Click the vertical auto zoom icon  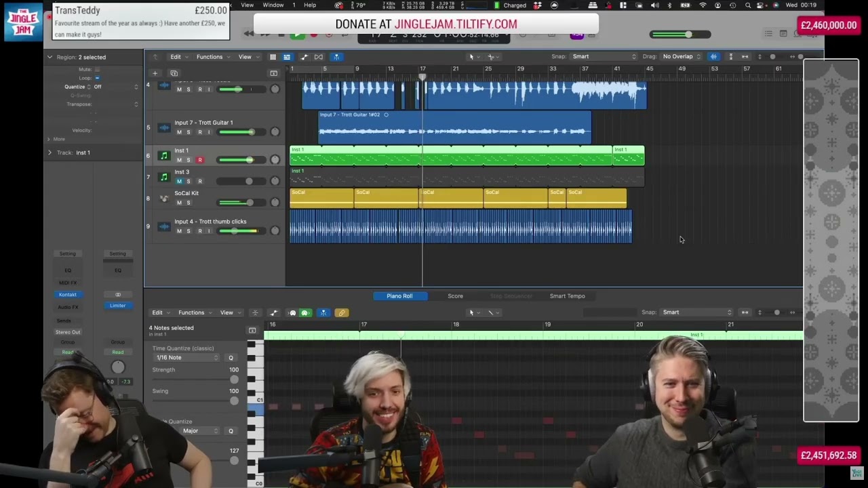pyautogui.click(x=730, y=57)
